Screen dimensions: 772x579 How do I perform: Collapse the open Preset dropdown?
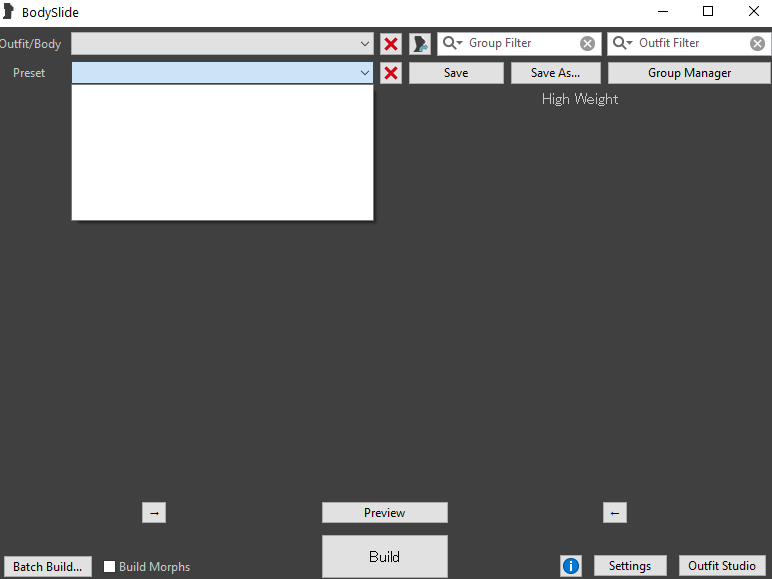point(365,73)
